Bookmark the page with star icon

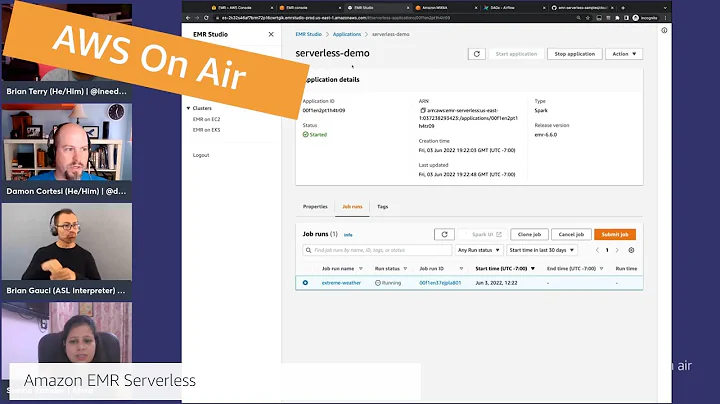tap(588, 18)
